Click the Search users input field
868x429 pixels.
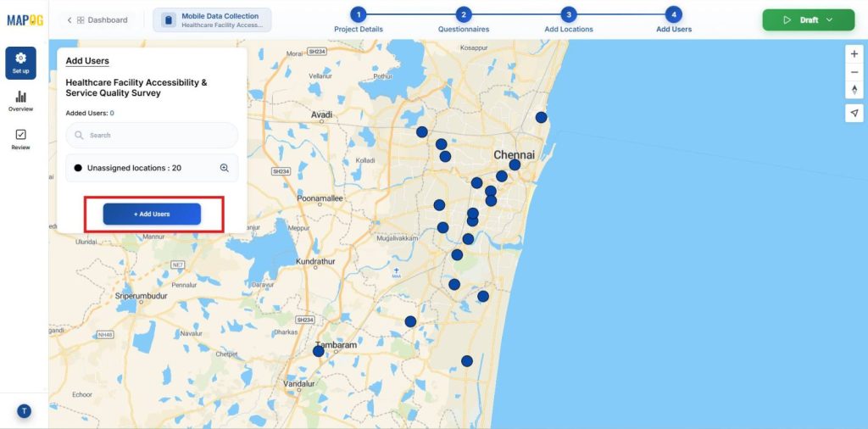click(x=153, y=135)
